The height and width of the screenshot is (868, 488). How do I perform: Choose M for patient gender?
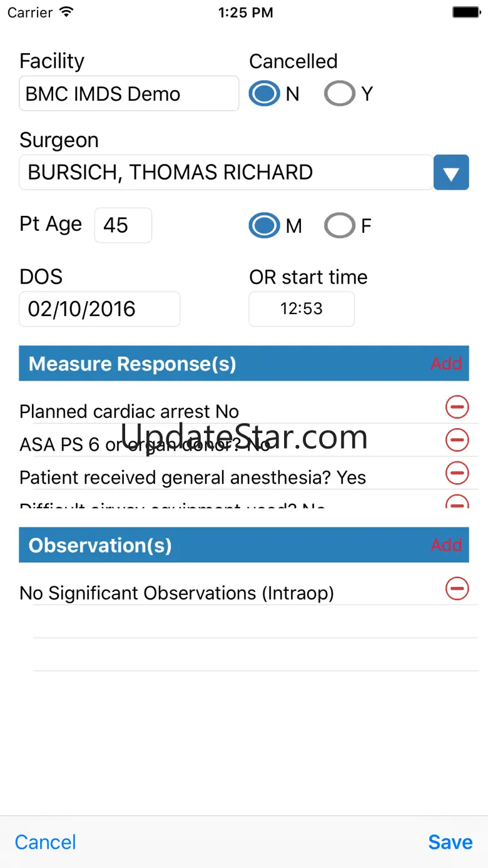click(x=264, y=225)
